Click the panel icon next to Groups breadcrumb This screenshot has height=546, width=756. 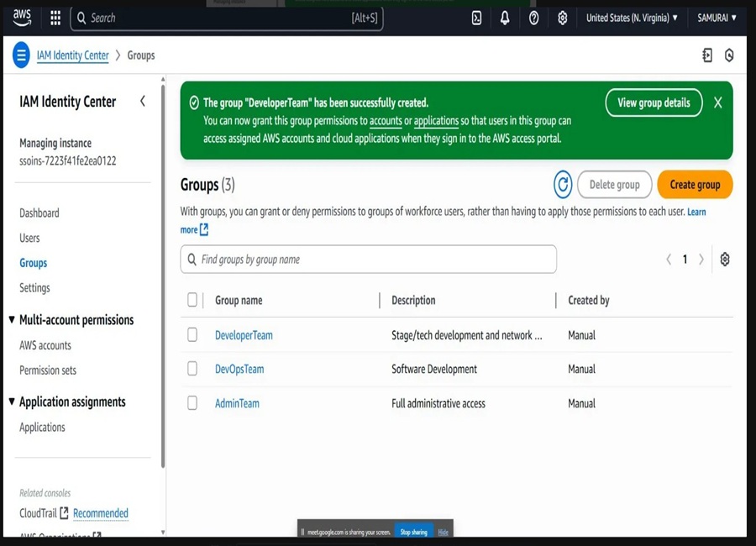coord(707,55)
